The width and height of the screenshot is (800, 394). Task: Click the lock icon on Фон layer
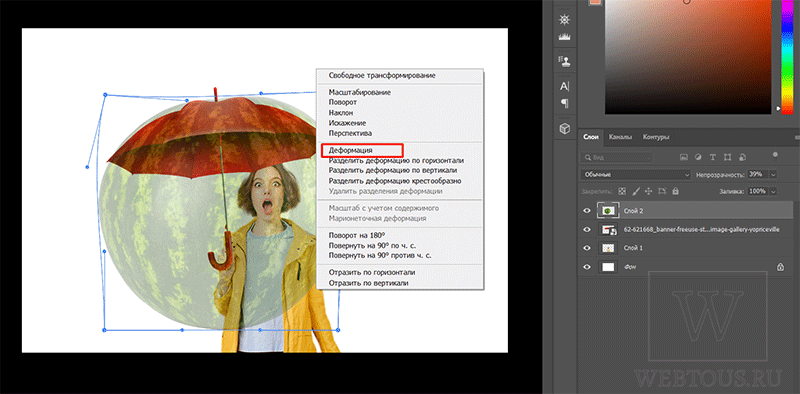tap(780, 267)
